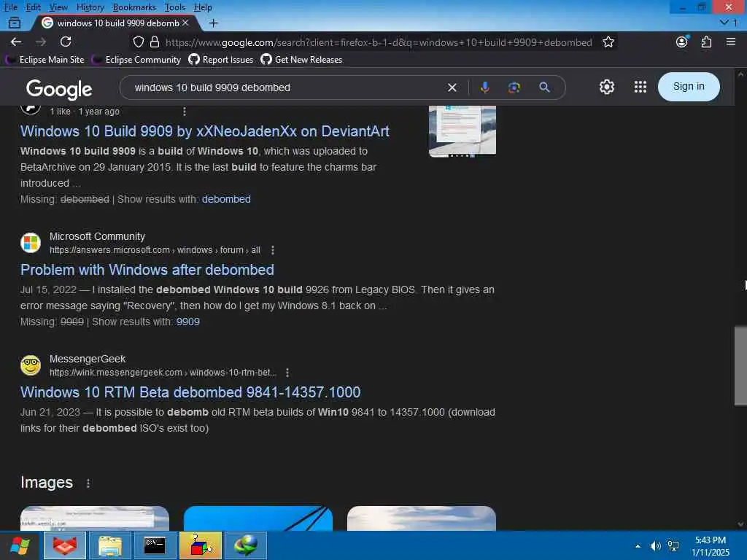Click in the Google search input field
This screenshot has width=747, height=560.
coord(286,87)
